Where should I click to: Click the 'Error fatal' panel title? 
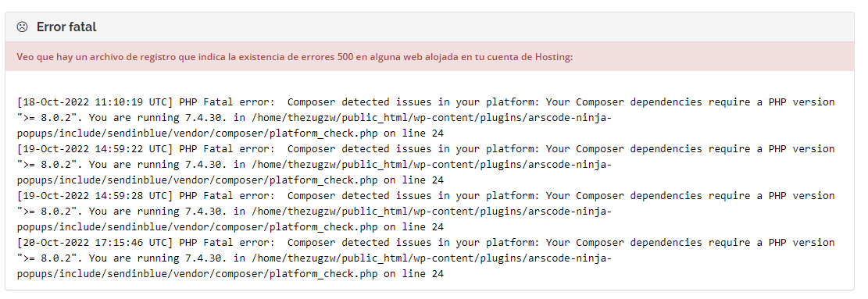66,27
